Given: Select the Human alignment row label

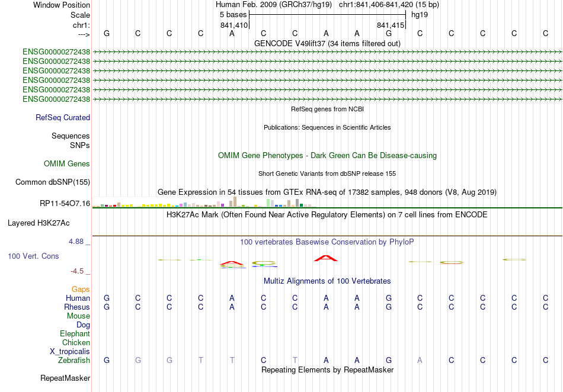Looking at the screenshot, I should click(x=78, y=298).
